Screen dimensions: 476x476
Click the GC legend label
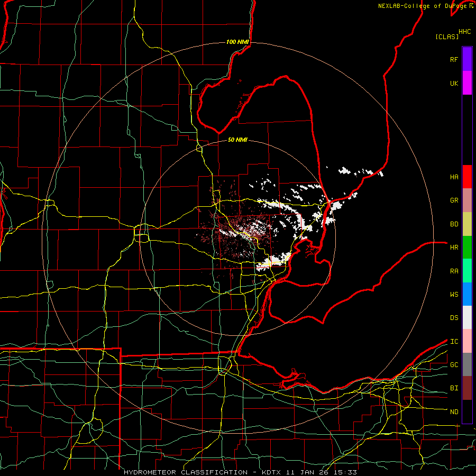tap(454, 365)
